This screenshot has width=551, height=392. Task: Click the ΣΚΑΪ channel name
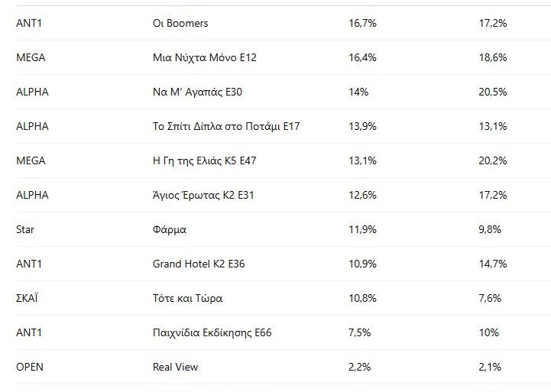tap(27, 298)
